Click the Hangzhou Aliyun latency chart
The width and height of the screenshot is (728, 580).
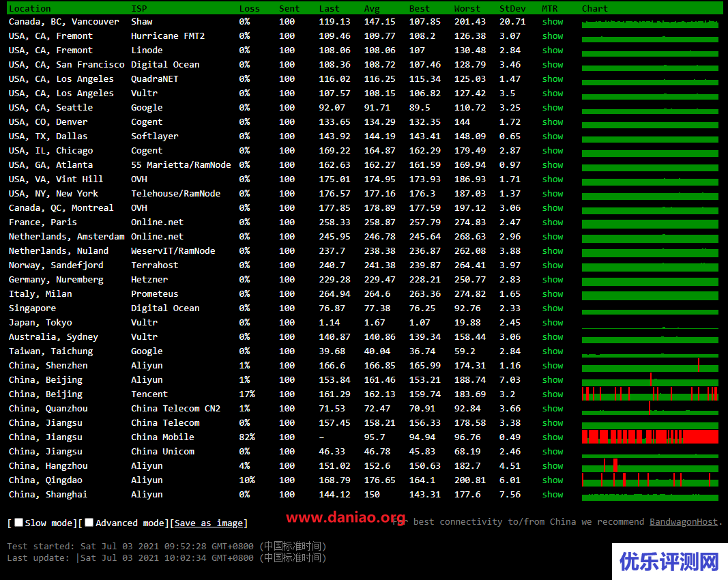[x=650, y=466]
